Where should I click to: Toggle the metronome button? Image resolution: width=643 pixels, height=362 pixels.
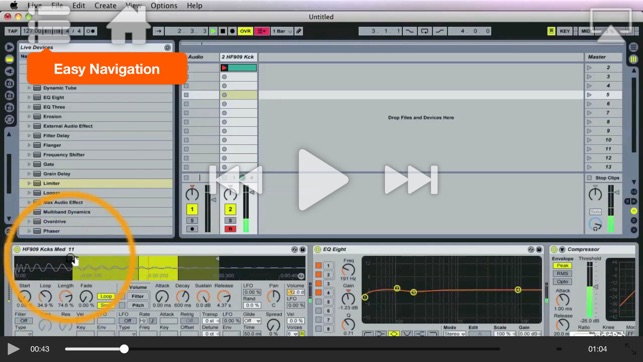point(91,31)
